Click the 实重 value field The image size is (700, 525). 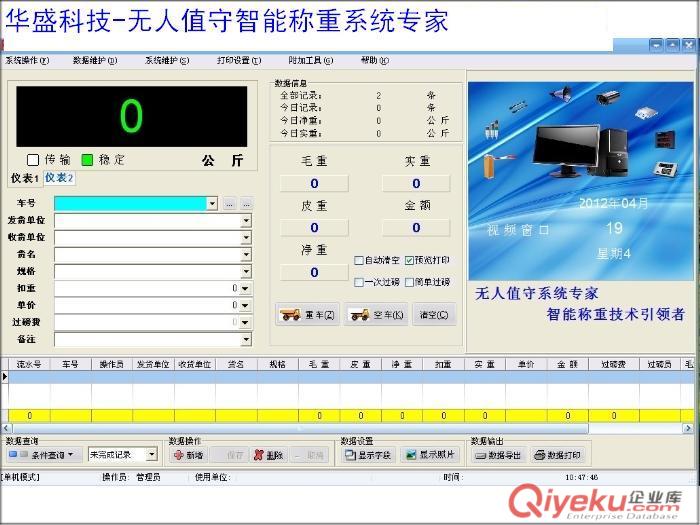(416, 183)
